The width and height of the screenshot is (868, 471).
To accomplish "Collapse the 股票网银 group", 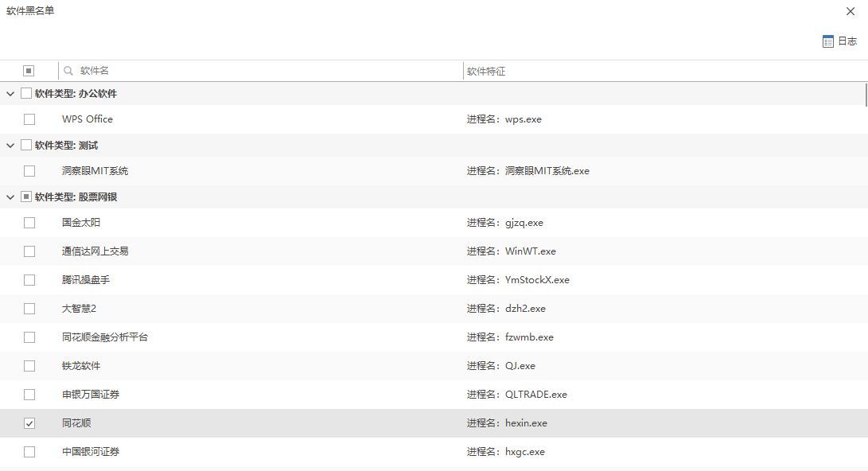I will (10, 197).
